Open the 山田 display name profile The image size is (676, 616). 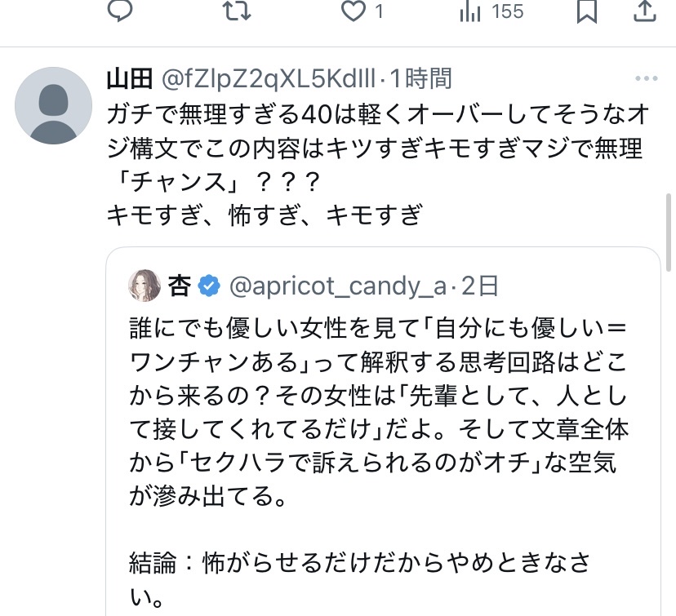[x=130, y=79]
